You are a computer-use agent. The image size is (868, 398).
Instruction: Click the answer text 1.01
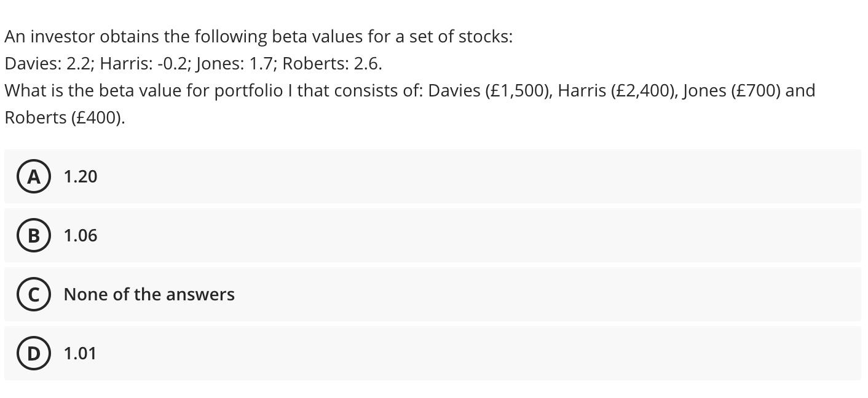[x=80, y=353]
